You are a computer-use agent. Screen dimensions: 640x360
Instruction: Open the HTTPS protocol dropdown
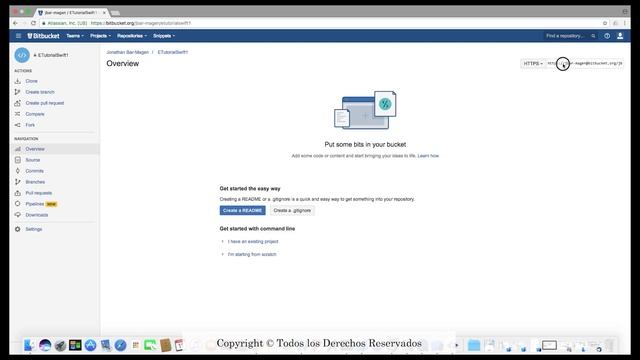(533, 64)
